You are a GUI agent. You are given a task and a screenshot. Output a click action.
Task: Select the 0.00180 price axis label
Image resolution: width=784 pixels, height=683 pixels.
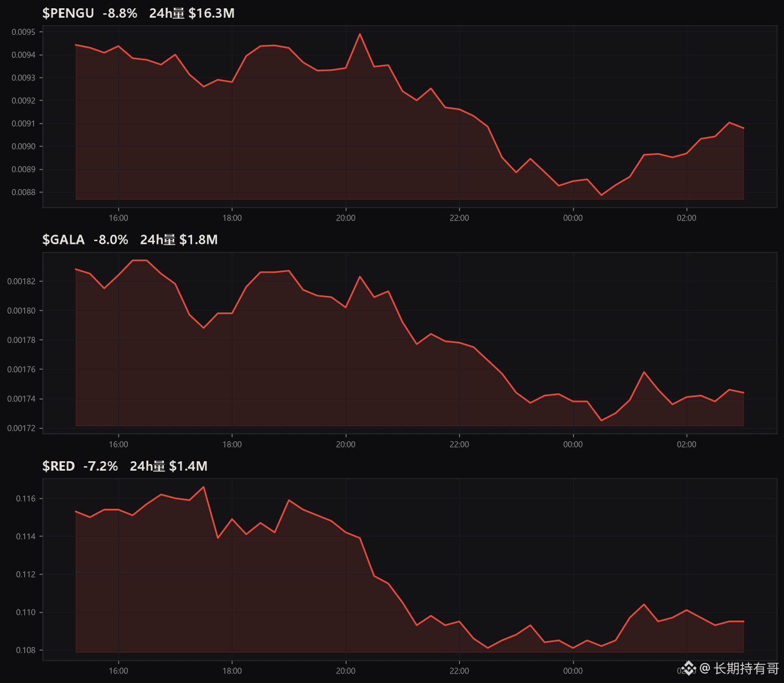[x=21, y=311]
